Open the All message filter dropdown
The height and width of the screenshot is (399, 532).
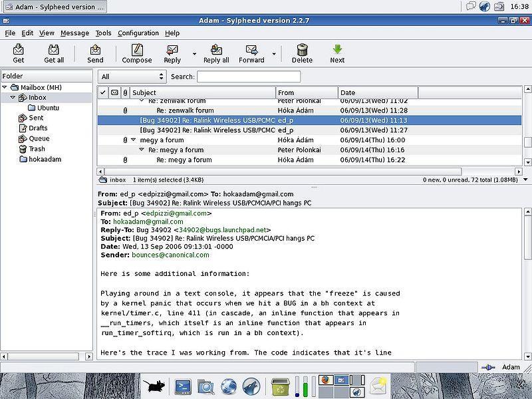(132, 76)
